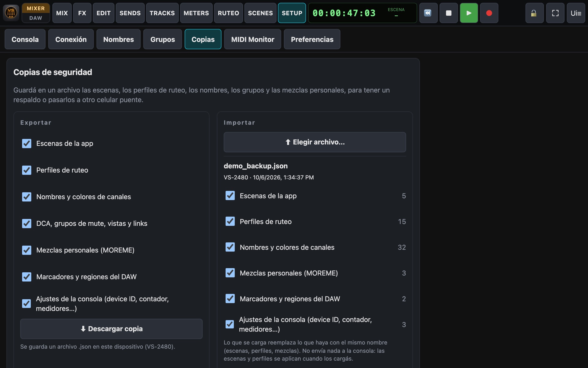Click the ESCENA indicator
Viewport: 588px width, 368px height.
coord(396,12)
